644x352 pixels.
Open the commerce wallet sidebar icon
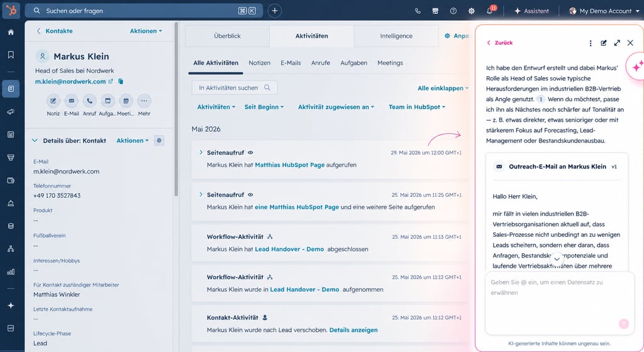[x=11, y=180]
